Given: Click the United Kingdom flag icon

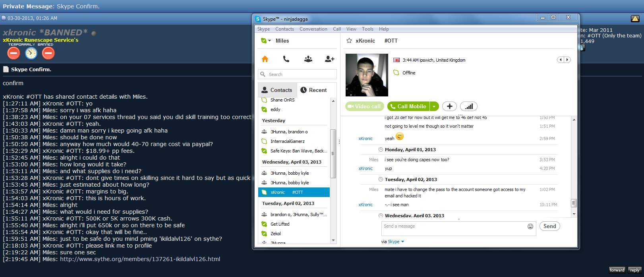Looking at the screenshot, I should 396,60.
